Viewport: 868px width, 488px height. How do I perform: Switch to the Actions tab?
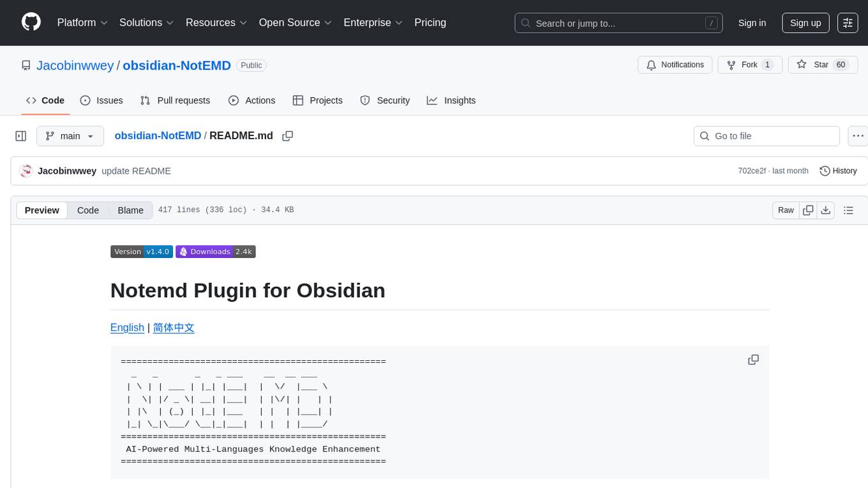coord(251,100)
